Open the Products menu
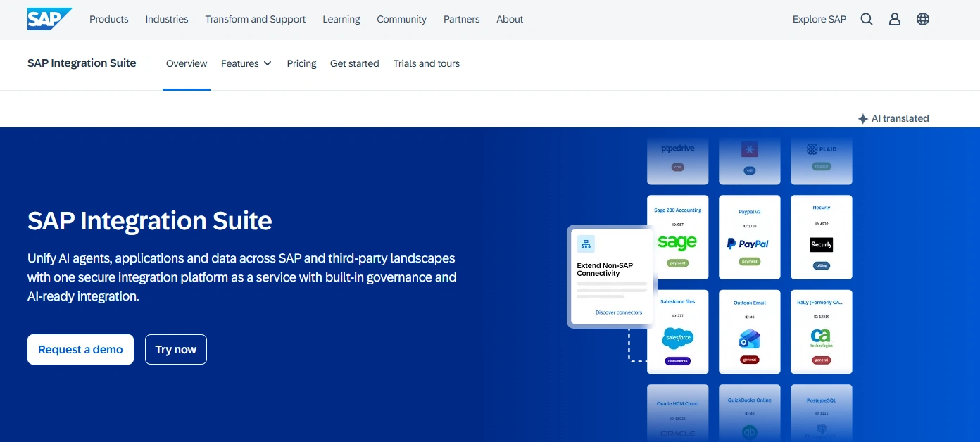The height and width of the screenshot is (442, 980). [109, 19]
